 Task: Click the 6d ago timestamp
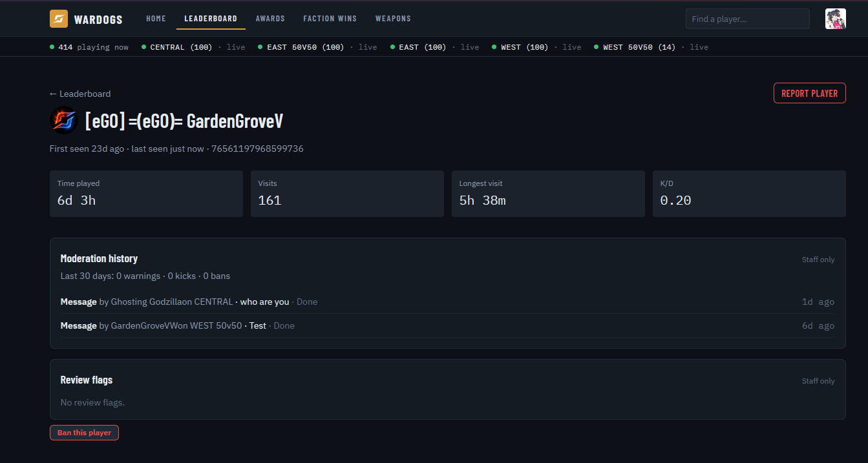(x=818, y=325)
